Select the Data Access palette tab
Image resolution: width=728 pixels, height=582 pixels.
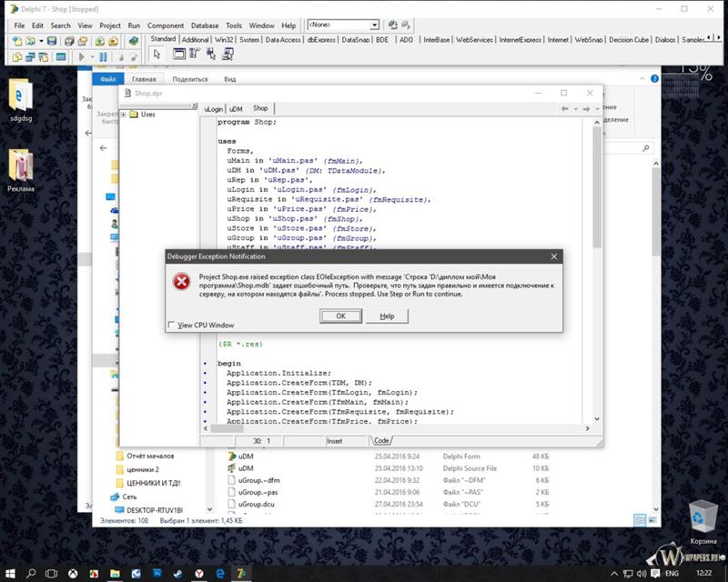pos(283,40)
